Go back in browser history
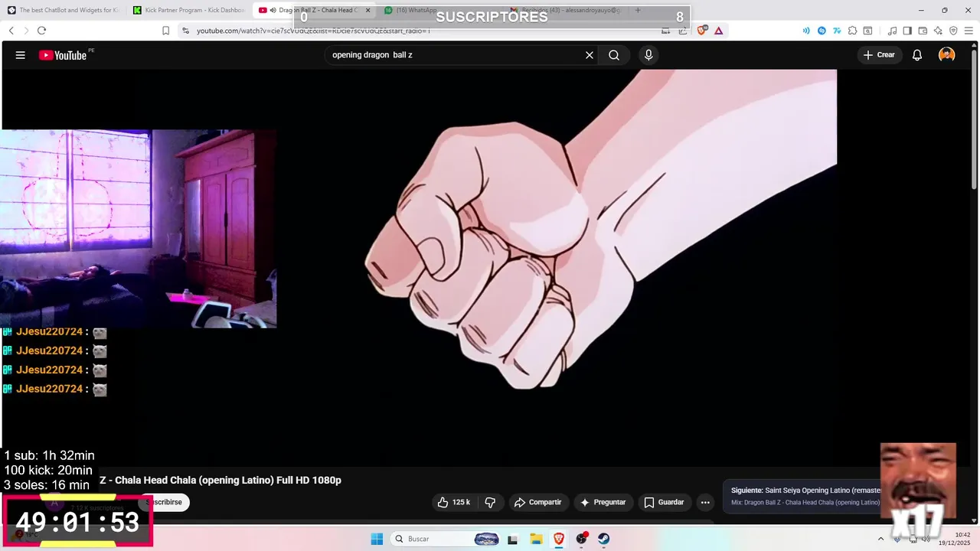 (11, 31)
